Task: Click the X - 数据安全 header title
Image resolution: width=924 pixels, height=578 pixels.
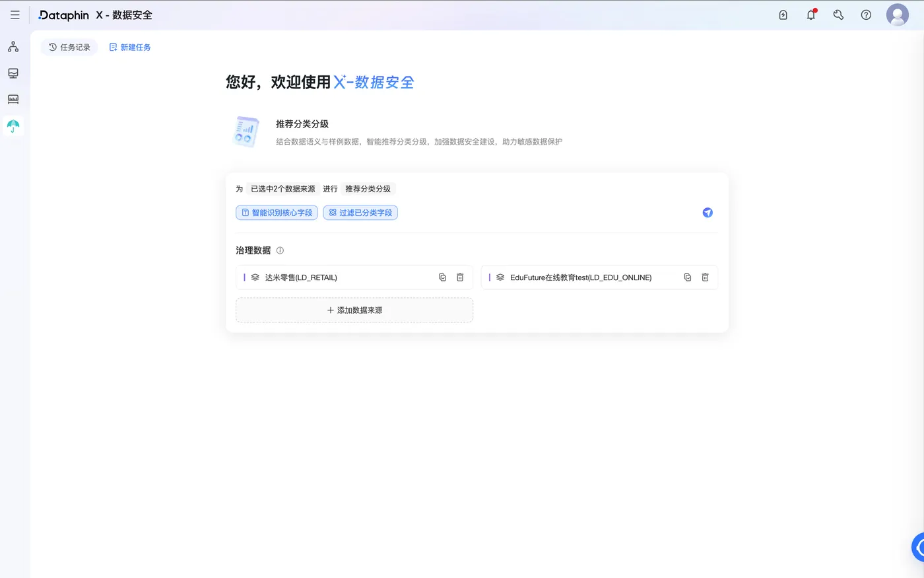Action: [124, 15]
